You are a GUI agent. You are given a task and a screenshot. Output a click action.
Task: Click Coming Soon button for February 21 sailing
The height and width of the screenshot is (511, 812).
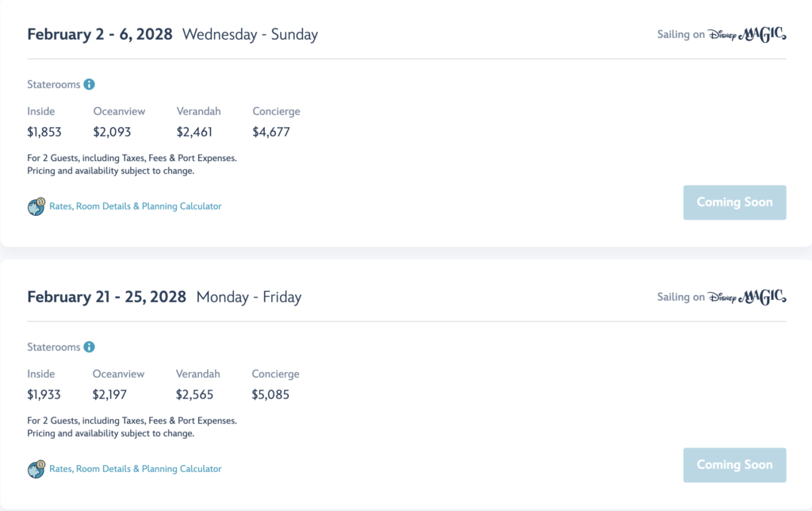pos(734,466)
